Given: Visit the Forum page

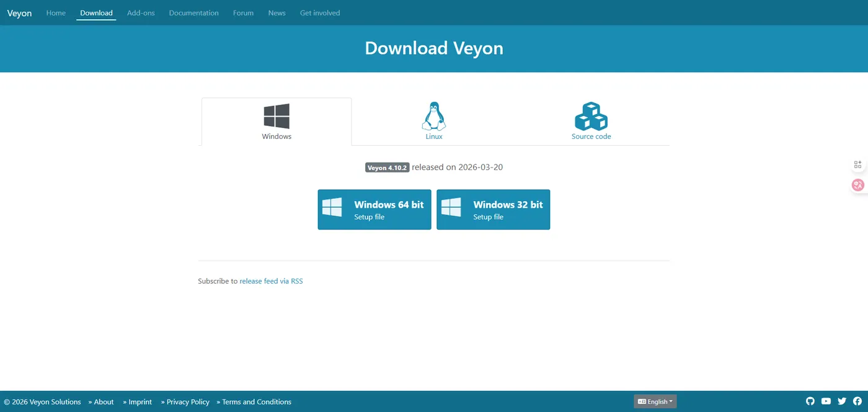Looking at the screenshot, I should [243, 13].
